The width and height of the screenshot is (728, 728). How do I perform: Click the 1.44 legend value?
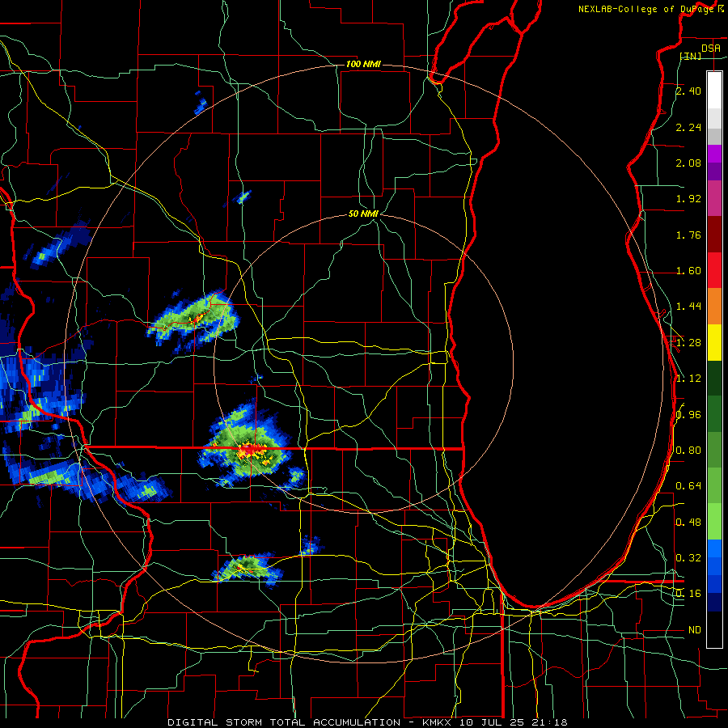[x=688, y=307]
